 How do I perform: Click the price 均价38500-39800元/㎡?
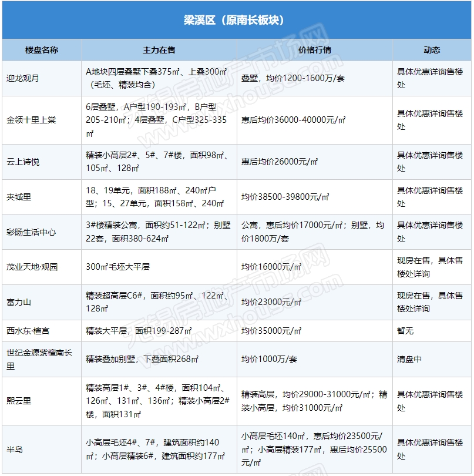[x=285, y=197]
